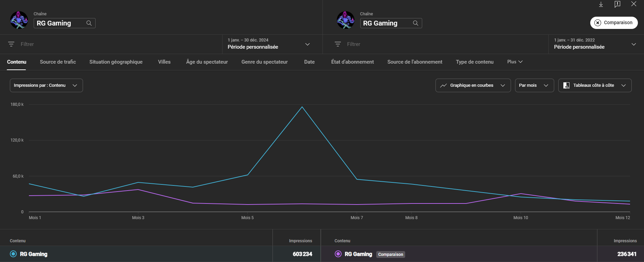Viewport: 644px width, 262px height.
Task: Open the 2024 date range period dropdown
Action: tap(272, 44)
